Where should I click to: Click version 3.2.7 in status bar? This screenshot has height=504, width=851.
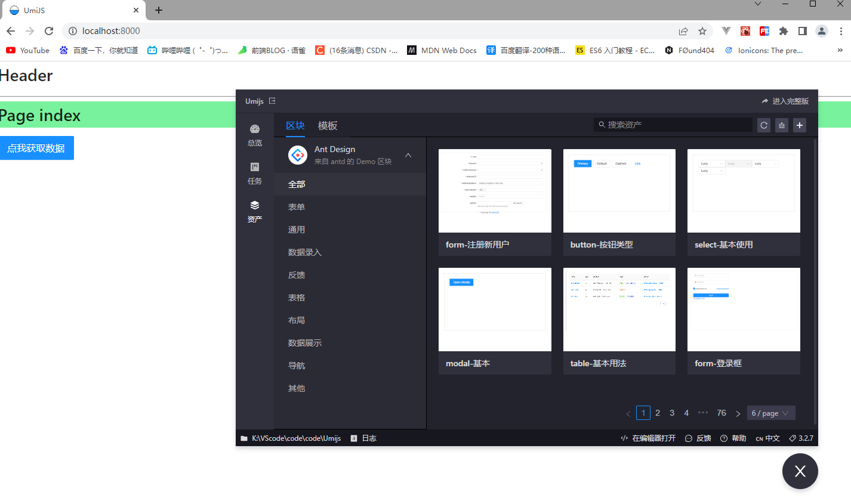point(801,438)
